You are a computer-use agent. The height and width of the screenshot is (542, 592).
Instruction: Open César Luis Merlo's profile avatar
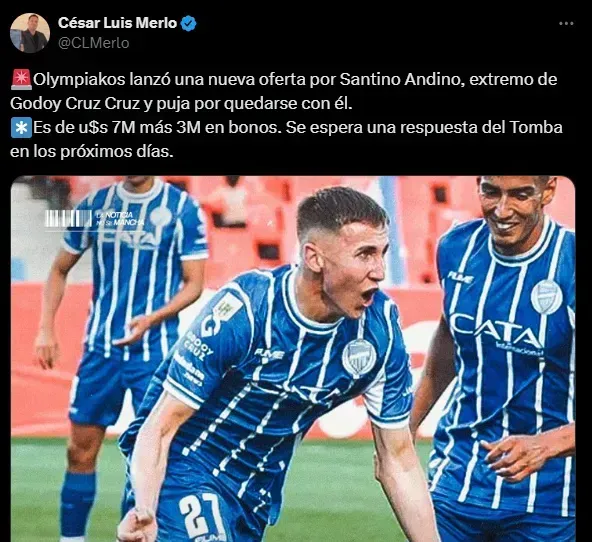point(30,33)
